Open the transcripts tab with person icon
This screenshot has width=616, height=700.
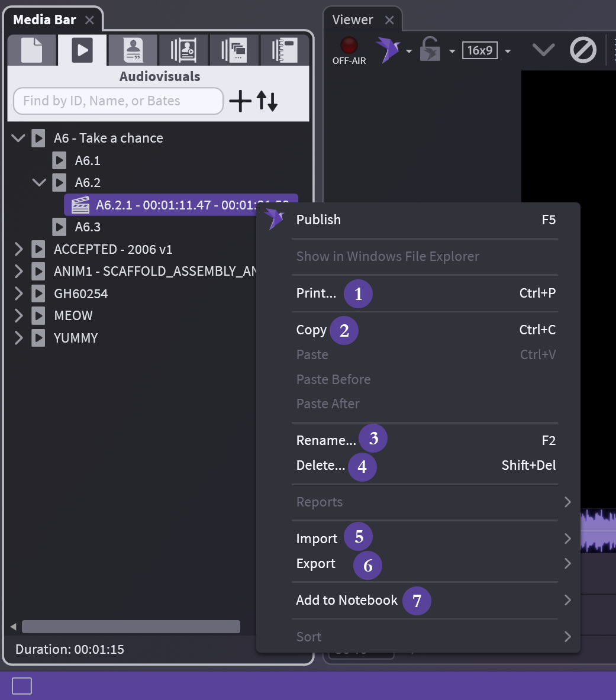[x=133, y=50]
